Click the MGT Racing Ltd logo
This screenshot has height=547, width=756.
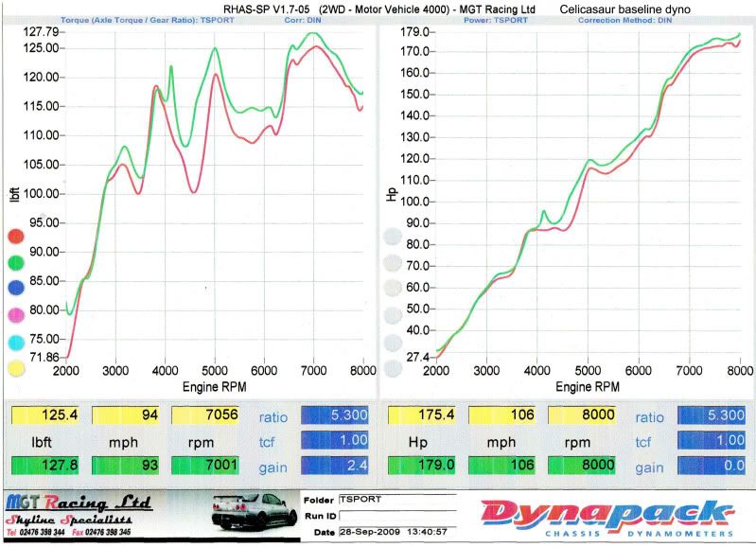coord(79,503)
